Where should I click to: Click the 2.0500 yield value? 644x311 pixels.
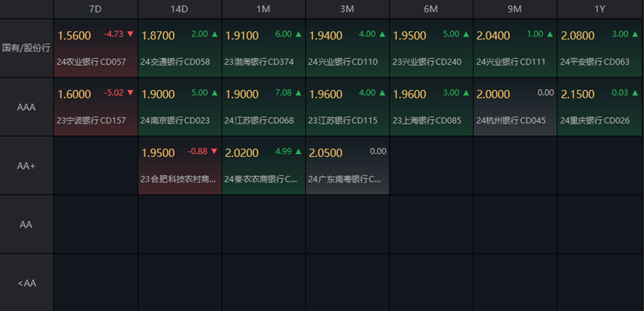pyautogui.click(x=325, y=153)
